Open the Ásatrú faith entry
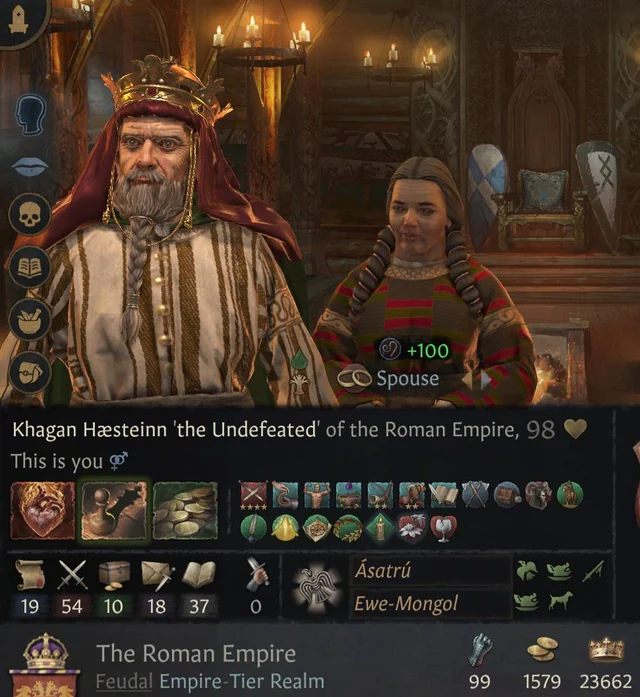The width and height of the screenshot is (640, 697). tap(430, 571)
